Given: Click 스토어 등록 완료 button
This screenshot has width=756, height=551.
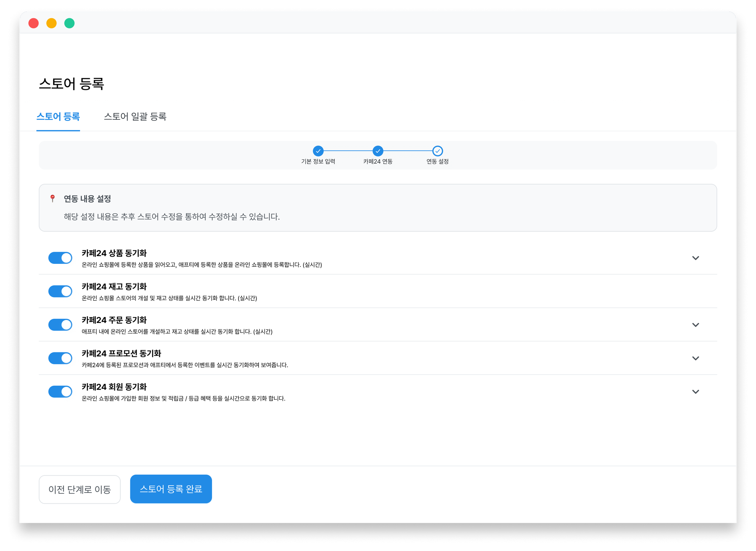Looking at the screenshot, I should tap(171, 489).
